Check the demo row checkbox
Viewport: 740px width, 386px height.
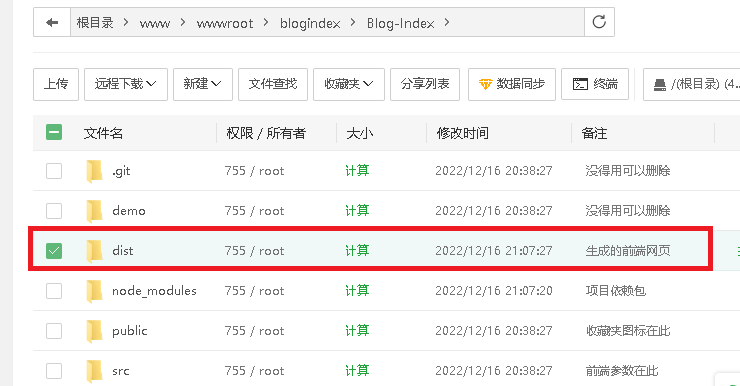[54, 211]
